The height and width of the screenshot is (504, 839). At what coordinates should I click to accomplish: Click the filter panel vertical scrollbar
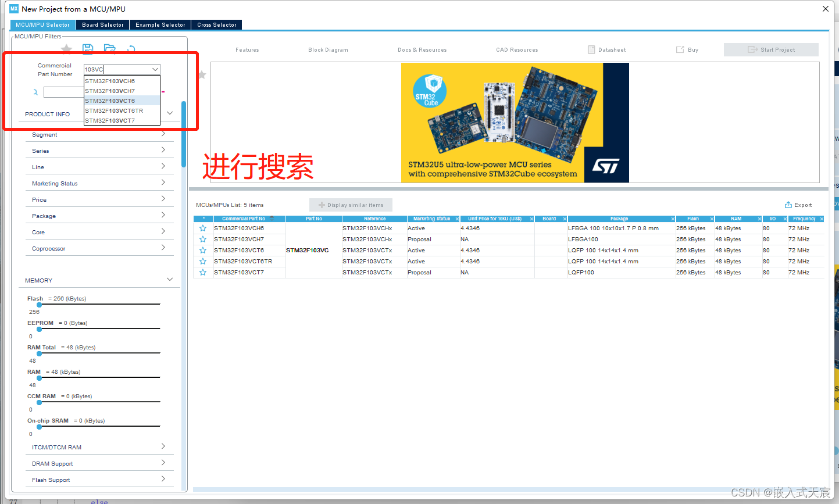[184, 134]
